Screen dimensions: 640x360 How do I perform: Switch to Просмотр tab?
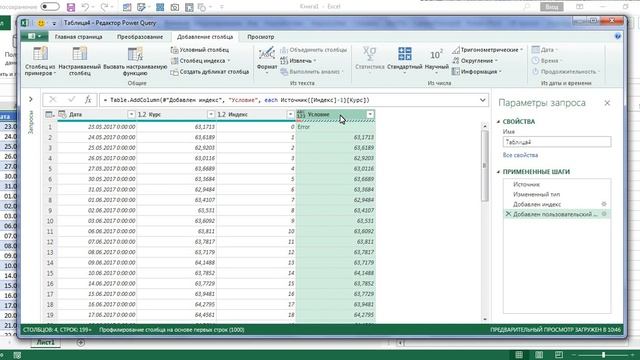[260, 37]
